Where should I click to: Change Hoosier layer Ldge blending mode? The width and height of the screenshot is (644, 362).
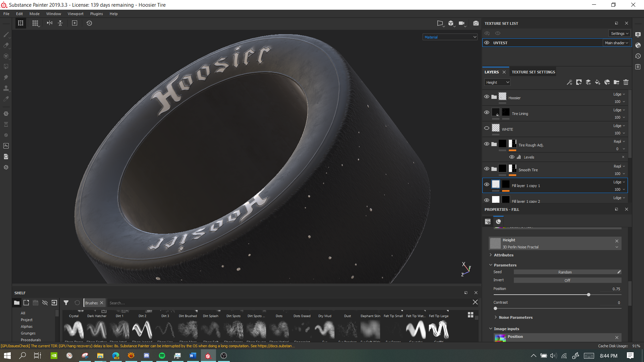(x=619, y=94)
